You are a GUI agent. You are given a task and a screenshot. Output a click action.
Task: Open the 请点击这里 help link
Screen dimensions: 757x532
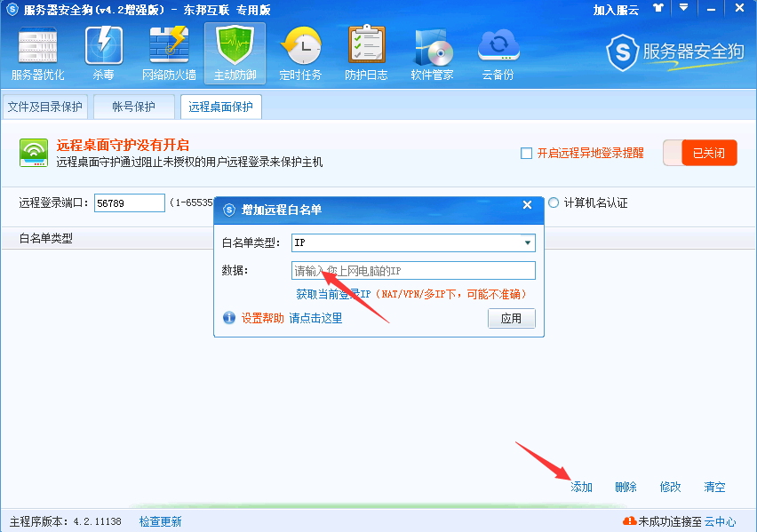click(315, 318)
